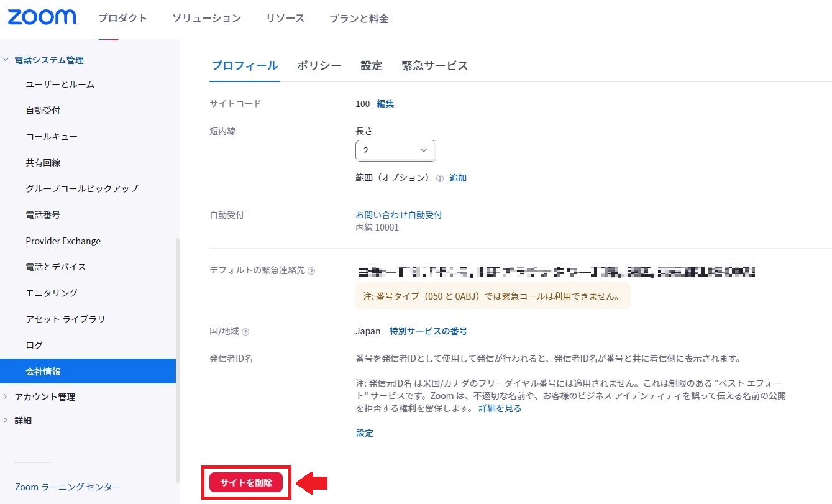This screenshot has width=832, height=504.
Task: Click help icon next to 範囲（オプション）
Action: tap(440, 178)
